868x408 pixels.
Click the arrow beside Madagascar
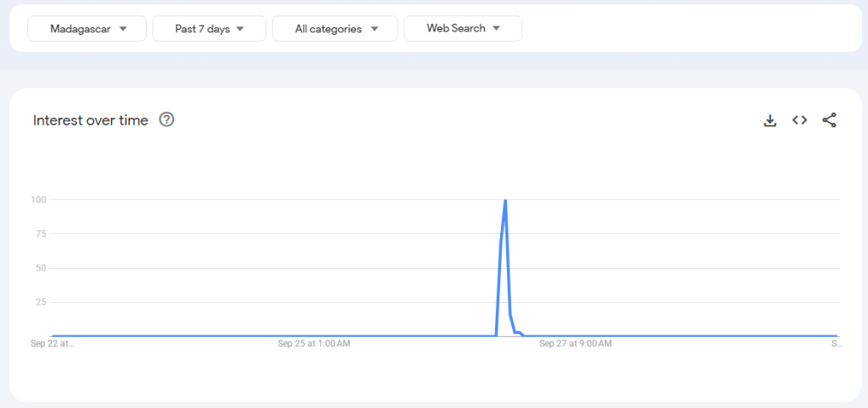pyautogui.click(x=123, y=29)
